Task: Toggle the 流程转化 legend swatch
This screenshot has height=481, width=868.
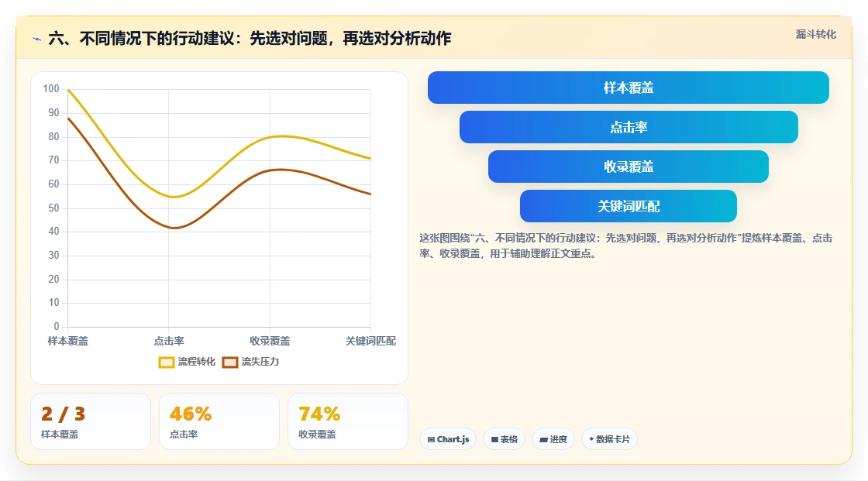Action: point(166,362)
